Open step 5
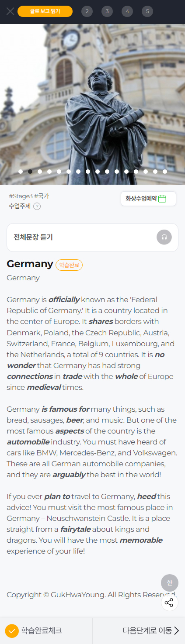The height and width of the screenshot is (644, 185). pos(147,11)
